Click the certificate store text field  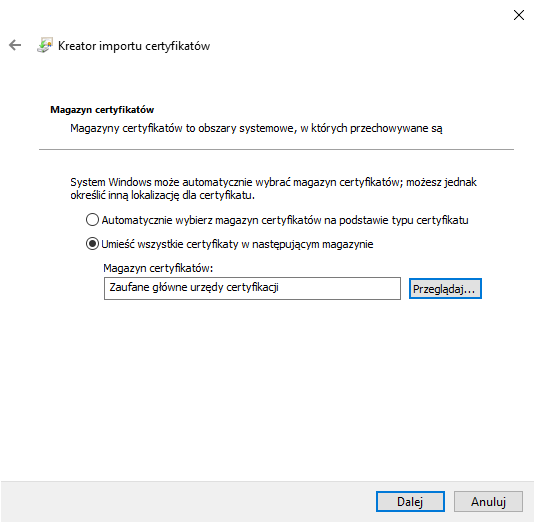[252, 289]
